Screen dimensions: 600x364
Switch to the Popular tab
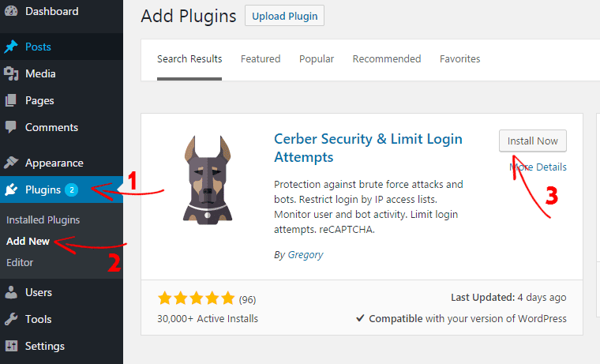coord(317,59)
